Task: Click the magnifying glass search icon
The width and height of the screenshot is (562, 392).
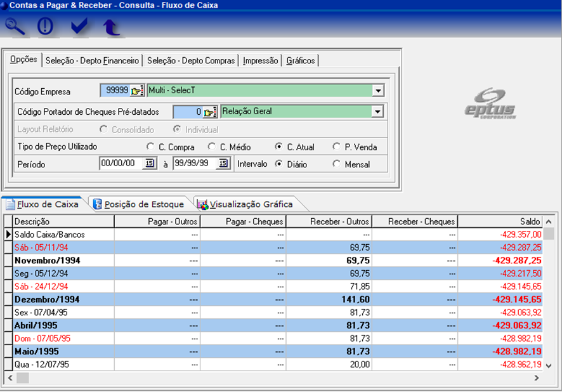Action: coord(15,27)
